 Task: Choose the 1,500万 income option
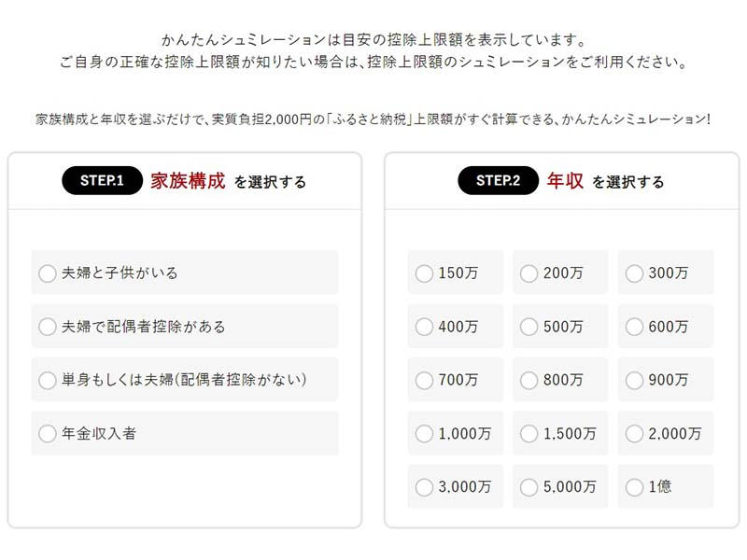coord(529,433)
